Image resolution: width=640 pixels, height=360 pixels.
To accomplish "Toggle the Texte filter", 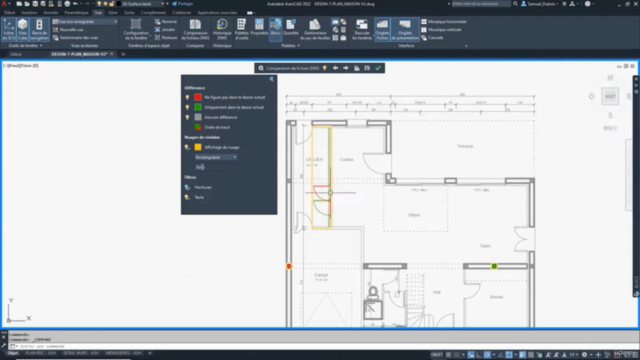I will 187,197.
